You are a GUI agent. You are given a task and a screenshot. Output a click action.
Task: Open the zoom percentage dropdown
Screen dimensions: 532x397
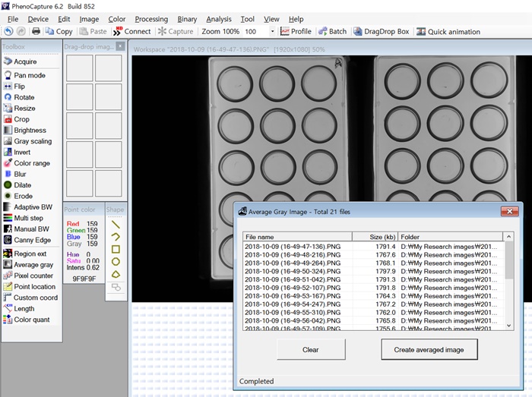272,32
